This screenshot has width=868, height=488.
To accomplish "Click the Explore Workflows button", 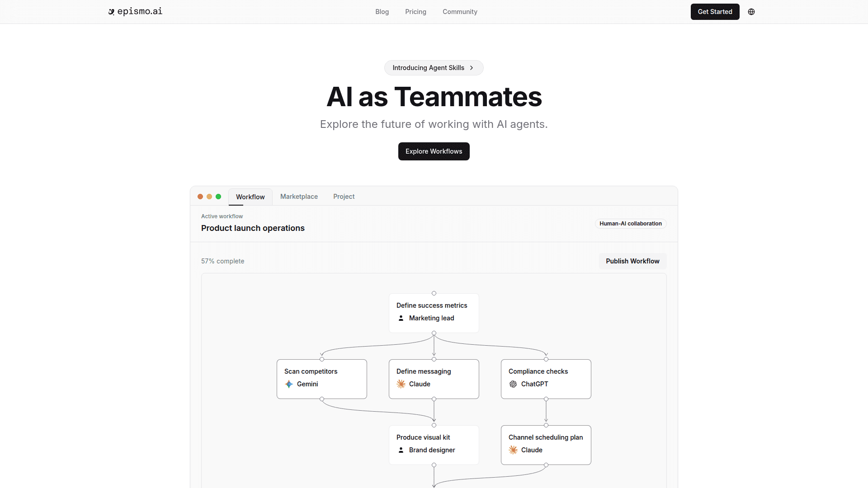I will [x=434, y=151].
